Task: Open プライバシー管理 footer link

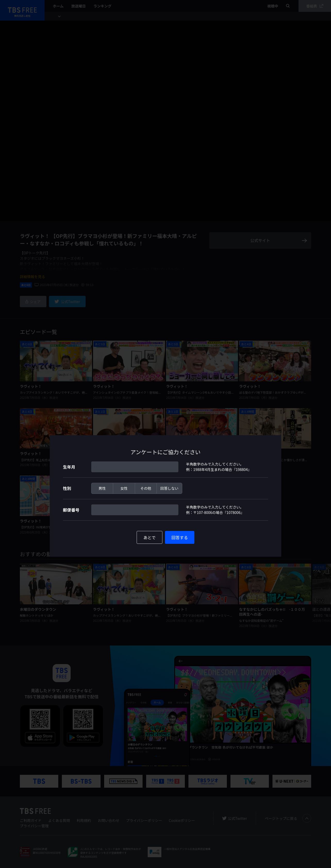Action: pyautogui.click(x=34, y=826)
